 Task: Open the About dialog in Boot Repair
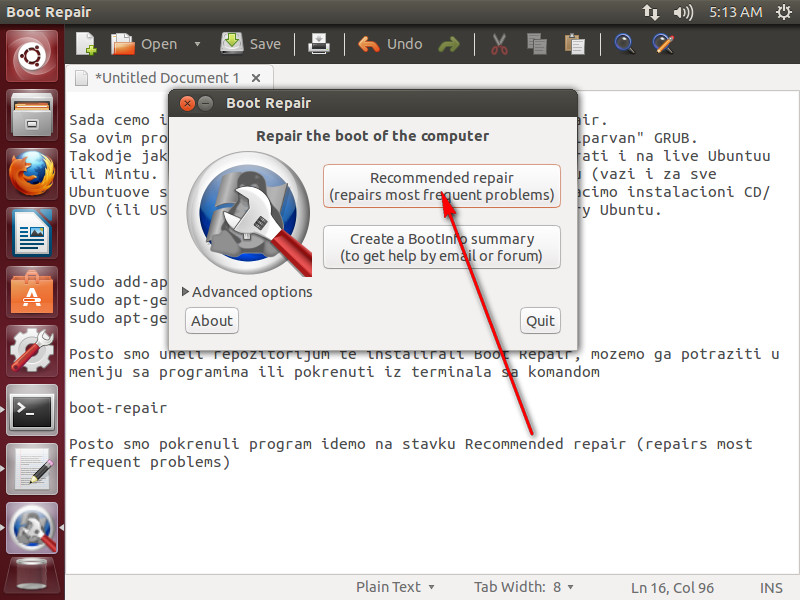[212, 321]
